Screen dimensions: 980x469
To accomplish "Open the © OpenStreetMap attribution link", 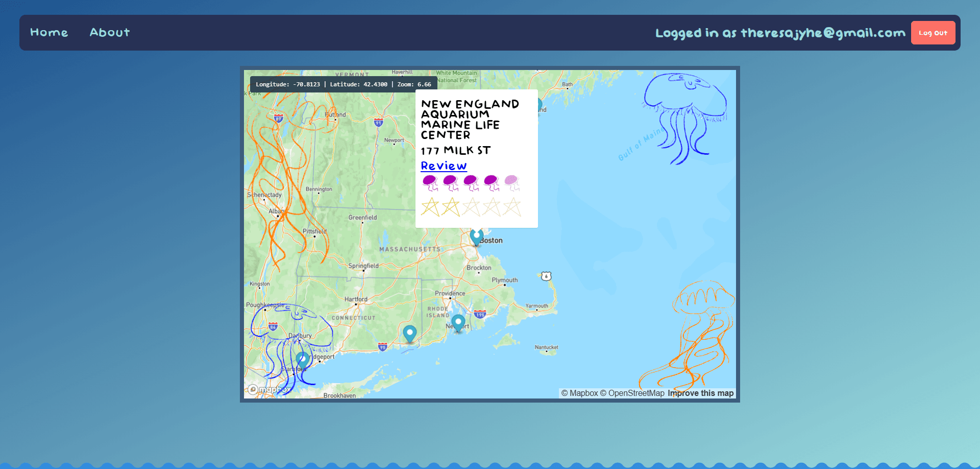I will [x=632, y=393].
